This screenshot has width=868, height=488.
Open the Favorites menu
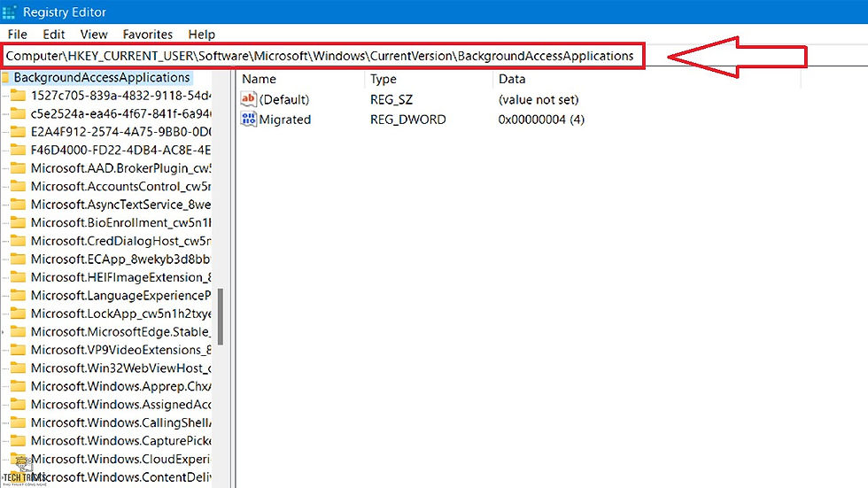[x=147, y=35]
